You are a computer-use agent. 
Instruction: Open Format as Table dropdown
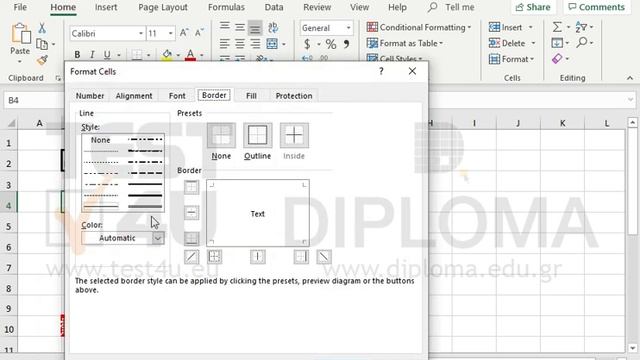405,43
